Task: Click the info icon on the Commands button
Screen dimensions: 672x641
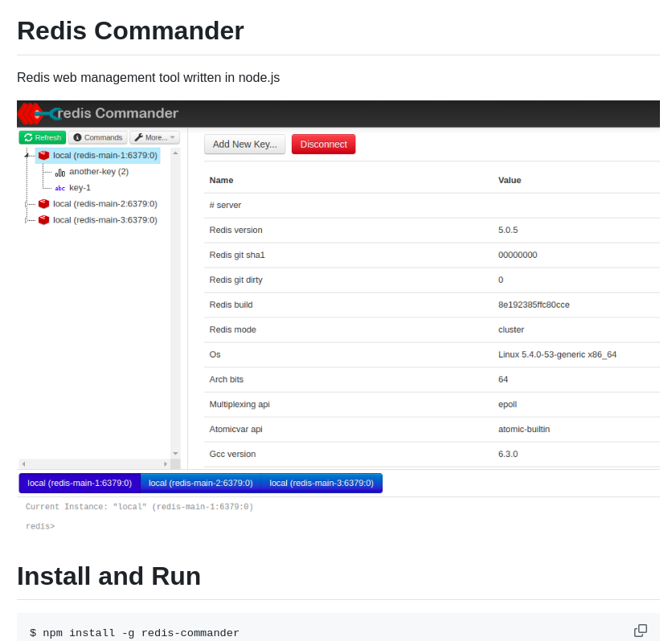Action: [76, 137]
